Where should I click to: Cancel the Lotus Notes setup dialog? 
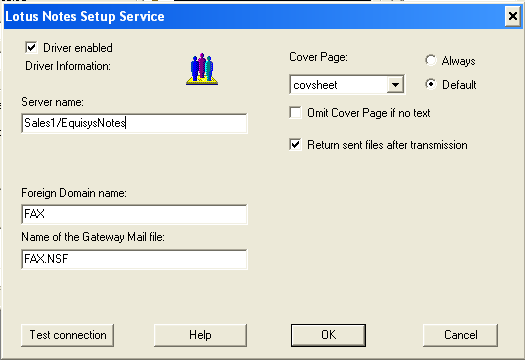point(460,335)
